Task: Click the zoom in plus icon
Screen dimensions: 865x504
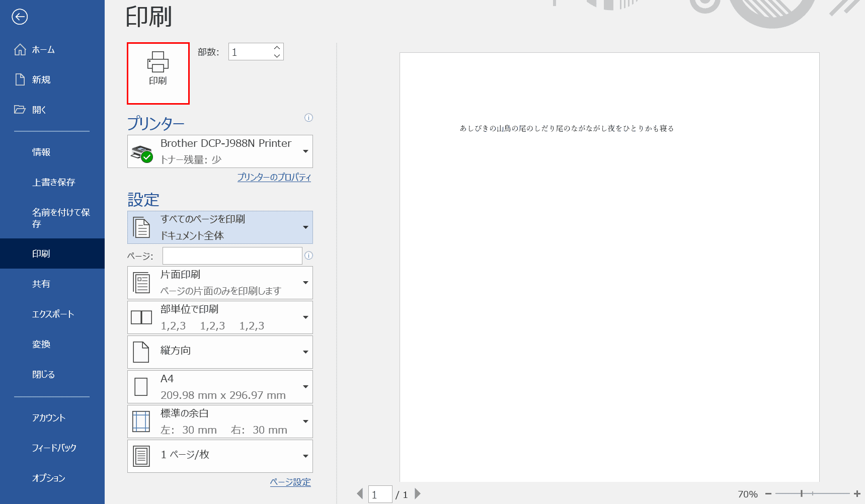Action: [857, 494]
